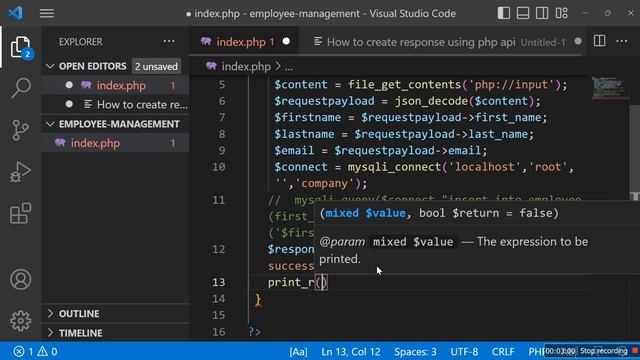Split the editor to the right

coord(600,41)
